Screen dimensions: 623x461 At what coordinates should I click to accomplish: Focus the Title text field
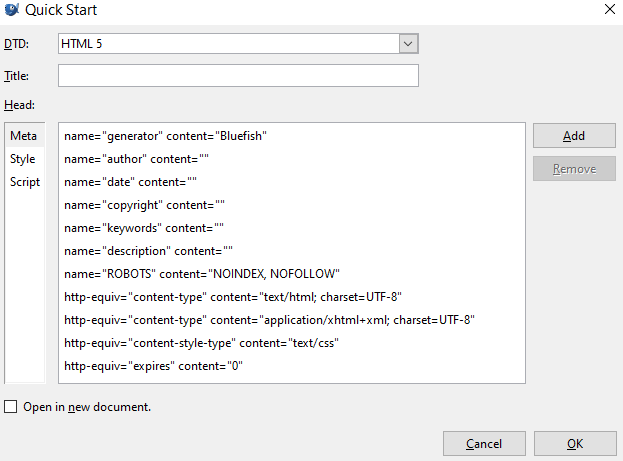tap(238, 76)
